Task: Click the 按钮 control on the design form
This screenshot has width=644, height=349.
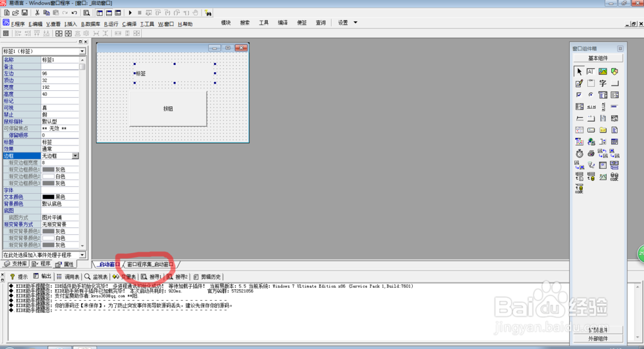Action: click(168, 109)
